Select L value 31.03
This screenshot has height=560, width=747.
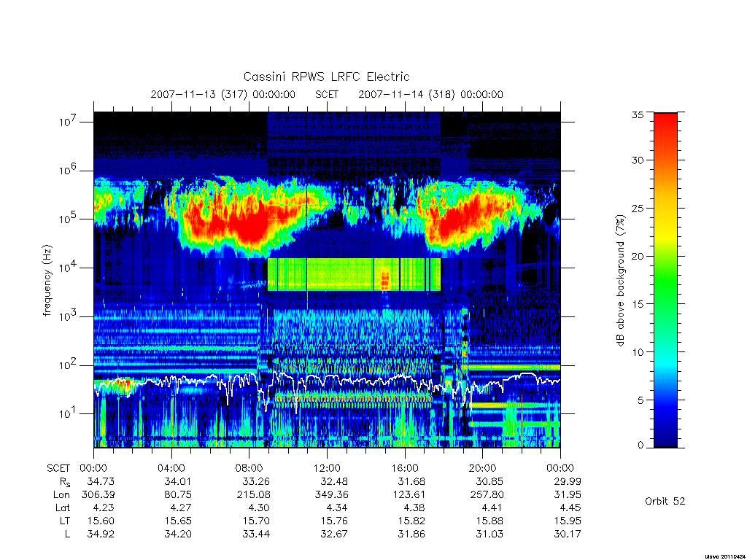click(x=489, y=534)
